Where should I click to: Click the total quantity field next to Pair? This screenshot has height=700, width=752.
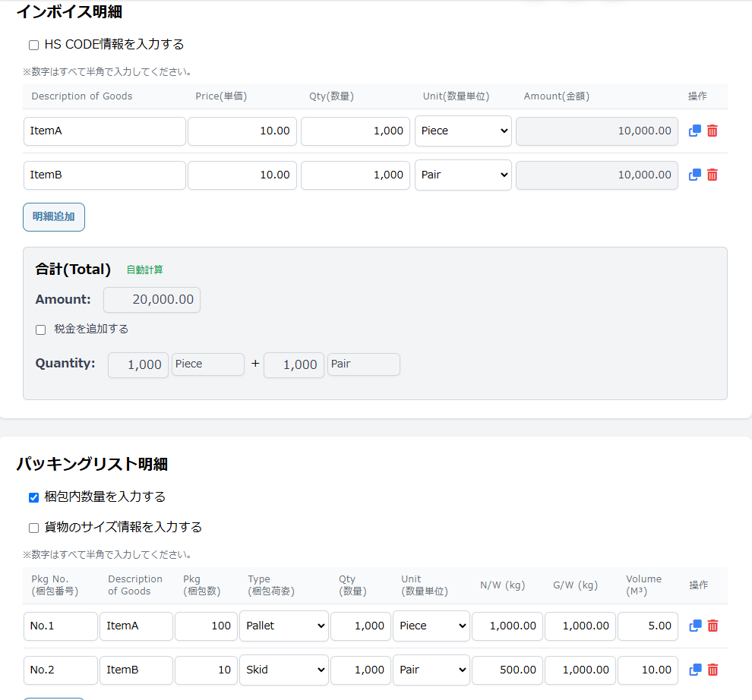294,365
